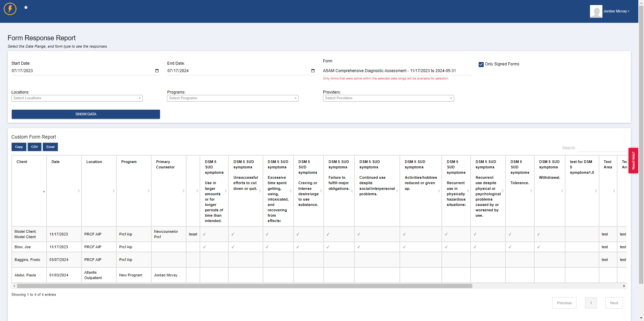The height and width of the screenshot is (321, 644).
Task: Sort by Location column arrows
Action: [x=114, y=191]
